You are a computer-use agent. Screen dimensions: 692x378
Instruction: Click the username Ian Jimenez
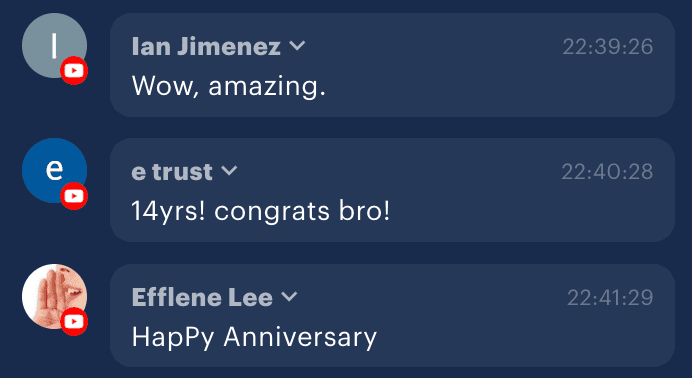206,46
